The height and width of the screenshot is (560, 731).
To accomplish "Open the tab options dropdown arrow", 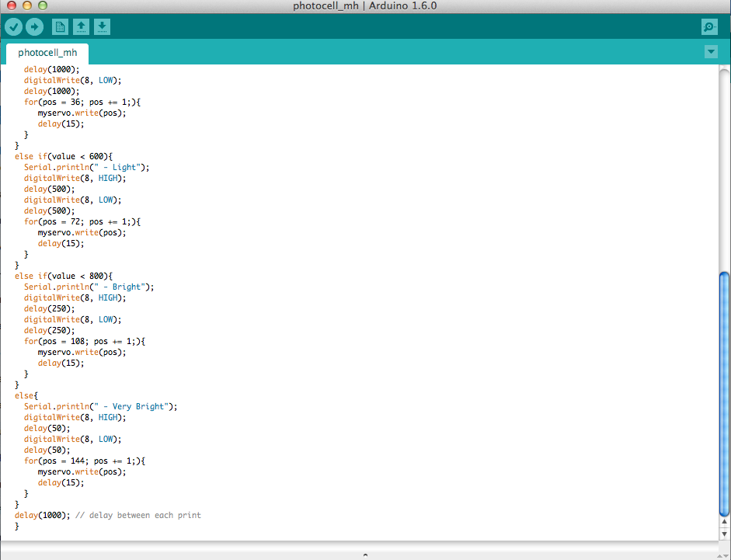I will click(711, 52).
